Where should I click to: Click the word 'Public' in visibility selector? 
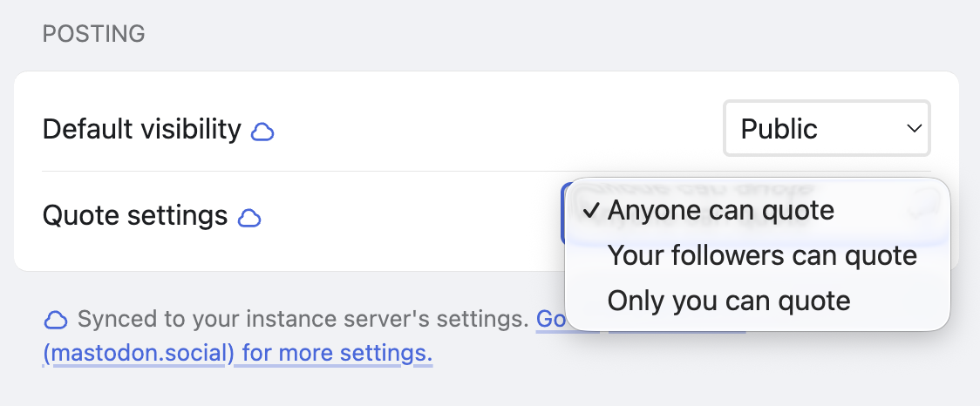(779, 129)
